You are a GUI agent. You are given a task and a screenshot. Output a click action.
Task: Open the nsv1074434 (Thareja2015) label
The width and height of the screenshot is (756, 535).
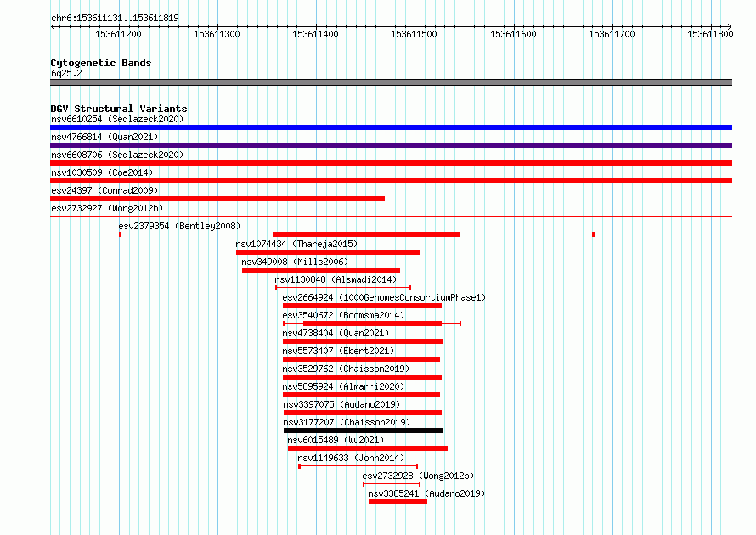296,244
